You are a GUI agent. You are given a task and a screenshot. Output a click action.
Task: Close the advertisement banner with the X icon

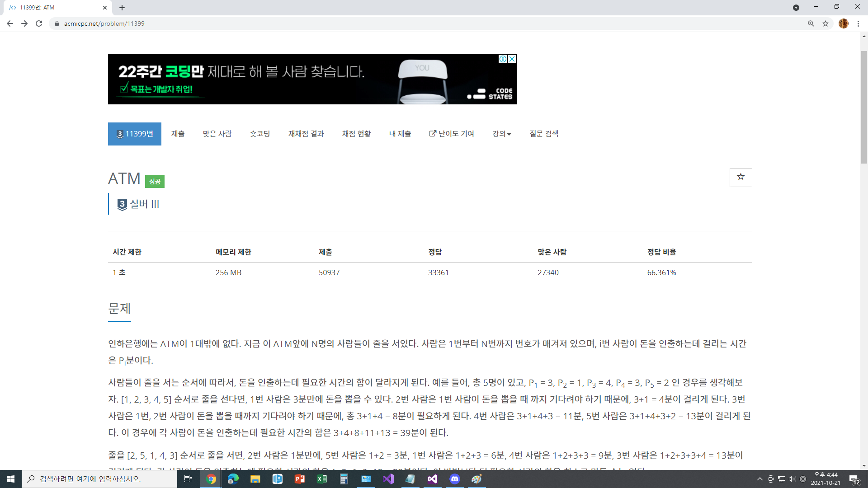click(512, 59)
